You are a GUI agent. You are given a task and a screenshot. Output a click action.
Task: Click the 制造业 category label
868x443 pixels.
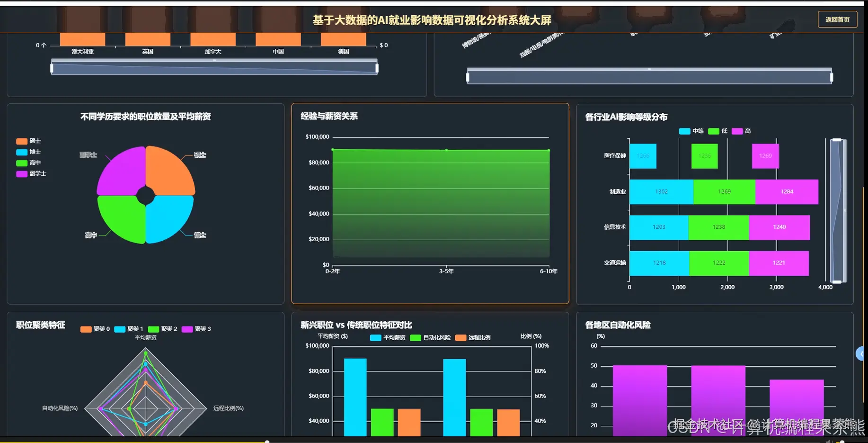click(x=618, y=192)
